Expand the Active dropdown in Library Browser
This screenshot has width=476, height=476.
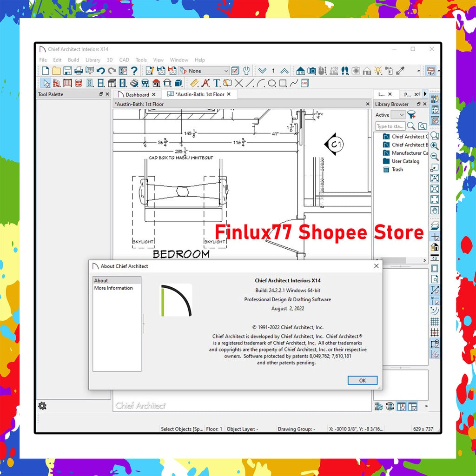pyautogui.click(x=401, y=115)
